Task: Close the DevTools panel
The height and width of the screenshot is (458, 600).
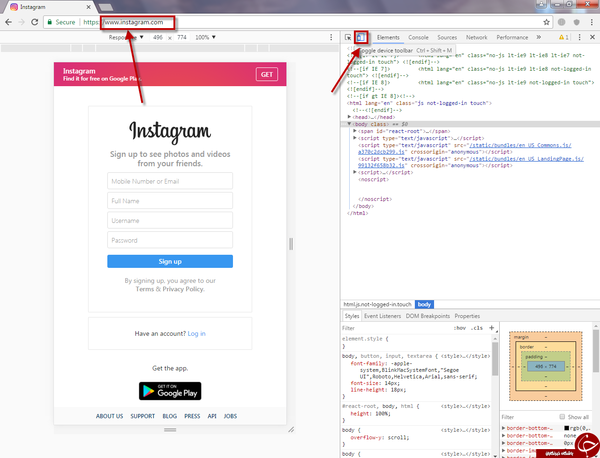Action: click(592, 37)
